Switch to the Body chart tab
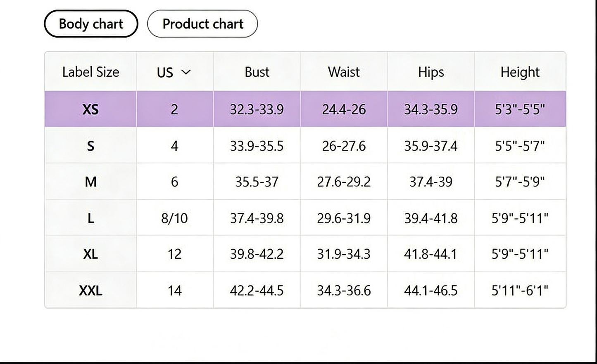The image size is (597, 364). 91,24
